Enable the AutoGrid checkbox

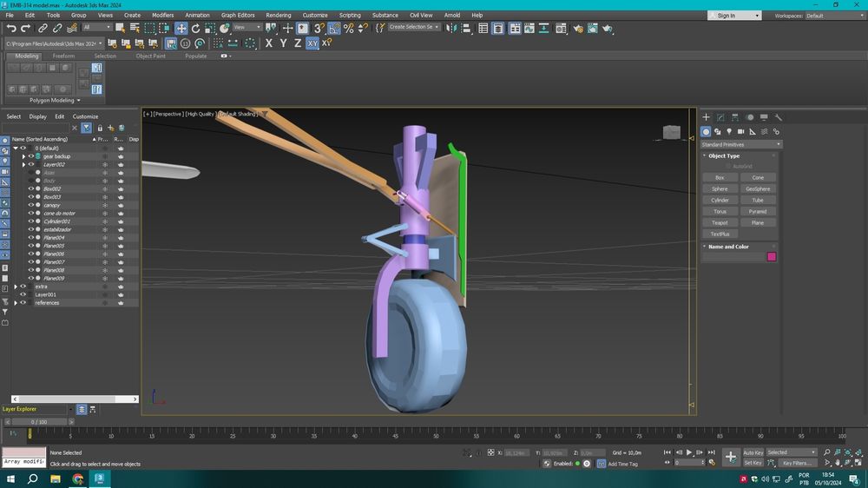729,166
